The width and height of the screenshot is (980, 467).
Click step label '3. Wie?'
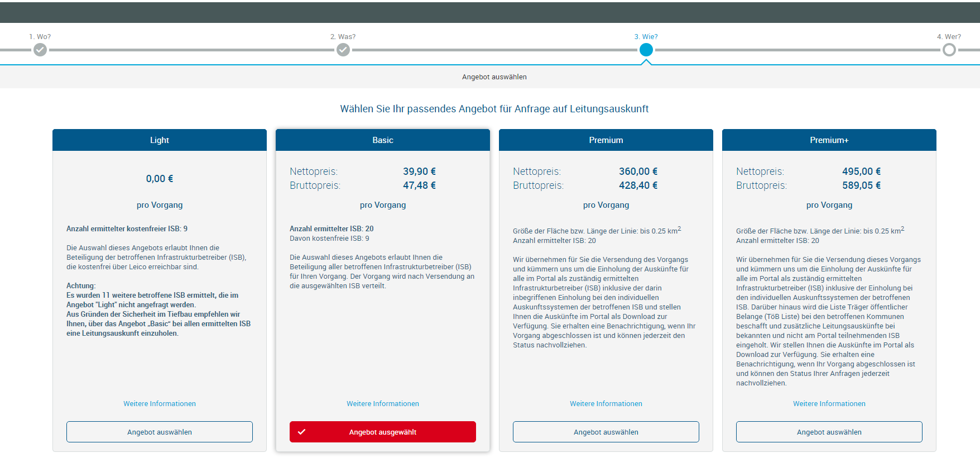point(646,37)
